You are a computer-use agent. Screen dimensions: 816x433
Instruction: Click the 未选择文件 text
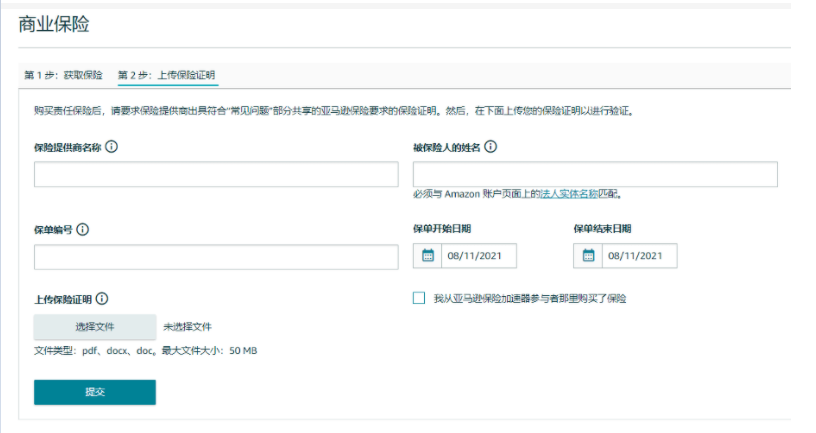[x=187, y=327]
